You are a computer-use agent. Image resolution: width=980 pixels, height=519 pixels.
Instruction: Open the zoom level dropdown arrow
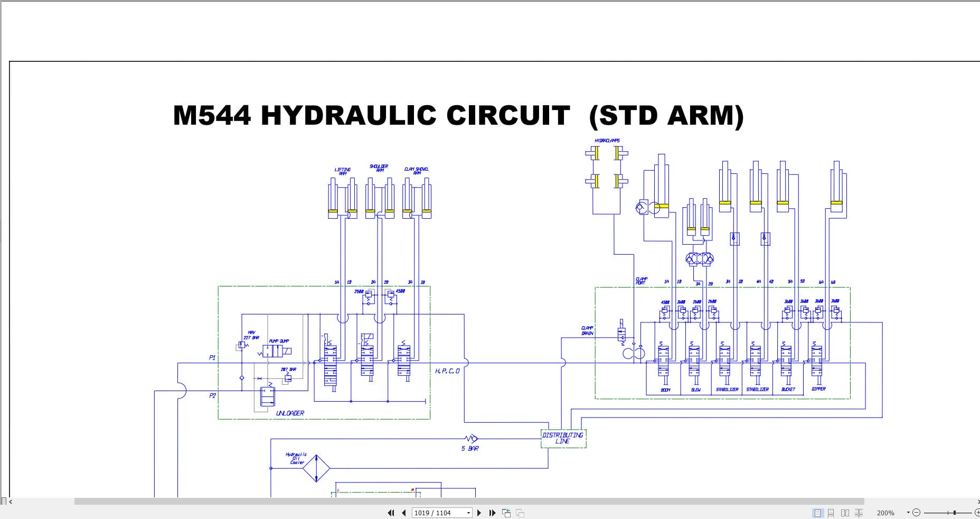pyautogui.click(x=908, y=512)
